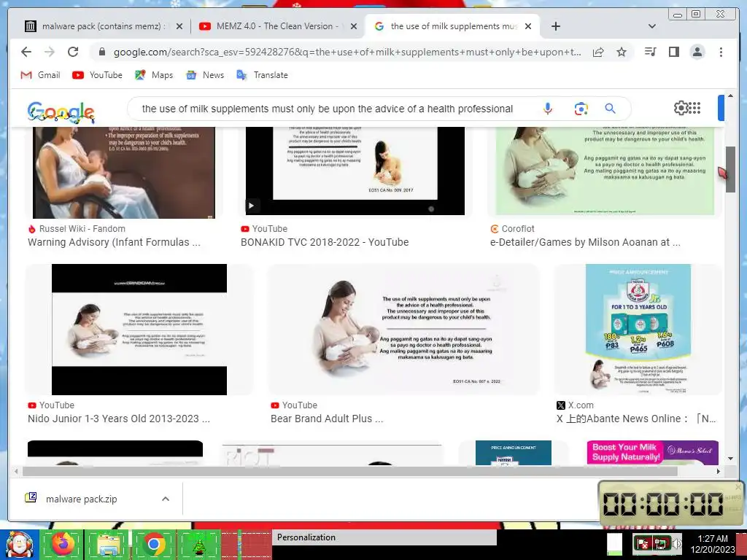
Task: Open File Explorer from the taskbar
Action: click(108, 544)
